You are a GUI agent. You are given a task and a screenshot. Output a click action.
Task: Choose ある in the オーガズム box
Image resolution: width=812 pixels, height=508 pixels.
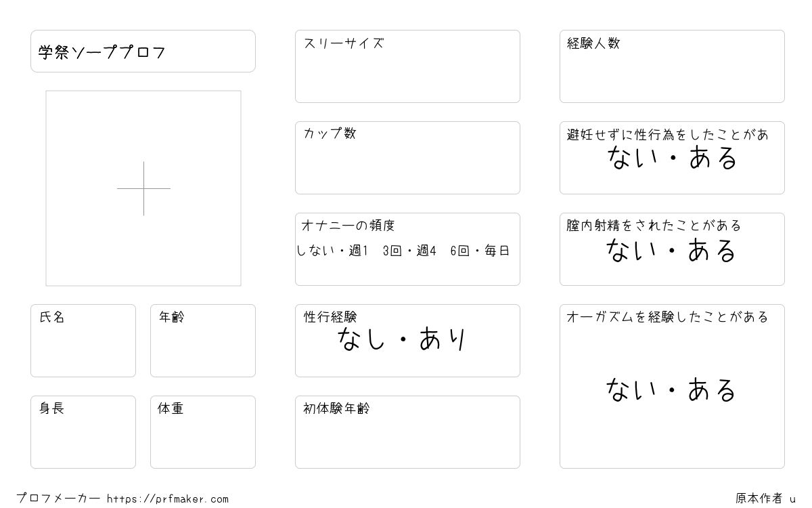point(713,390)
